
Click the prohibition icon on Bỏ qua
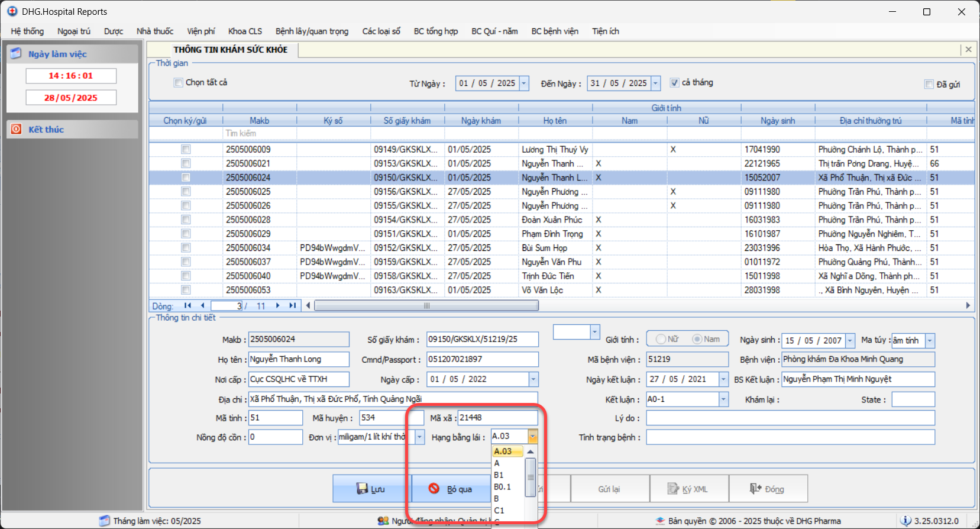[x=434, y=489]
